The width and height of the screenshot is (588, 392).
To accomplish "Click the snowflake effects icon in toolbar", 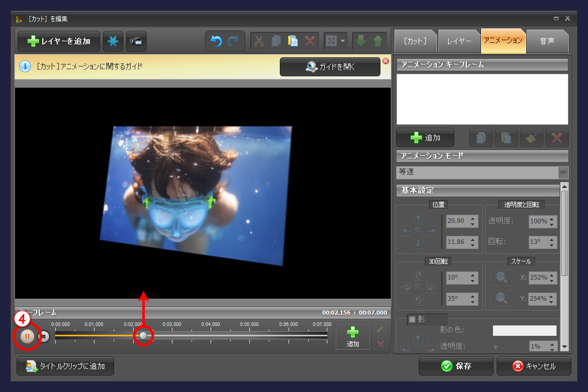I will [x=113, y=41].
